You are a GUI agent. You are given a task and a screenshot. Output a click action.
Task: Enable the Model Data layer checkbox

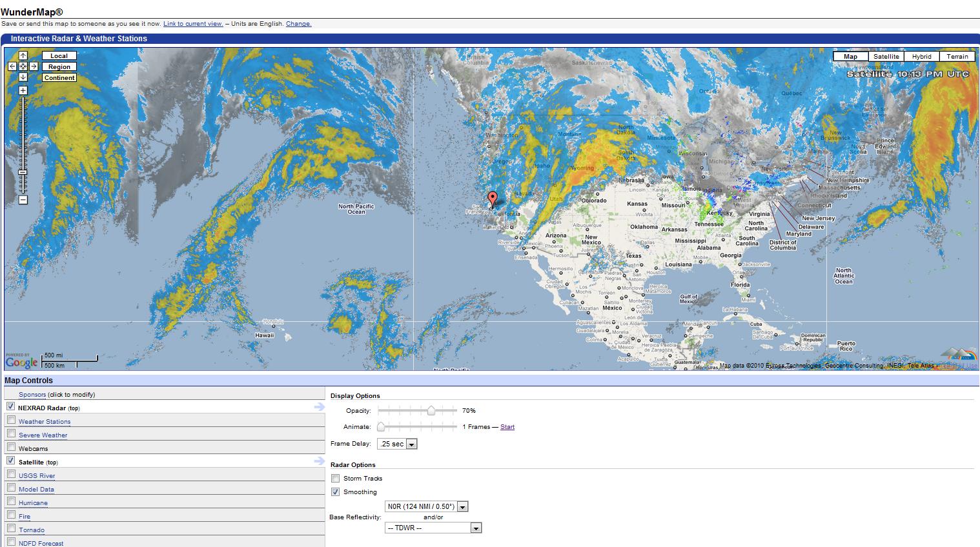tap(11, 488)
